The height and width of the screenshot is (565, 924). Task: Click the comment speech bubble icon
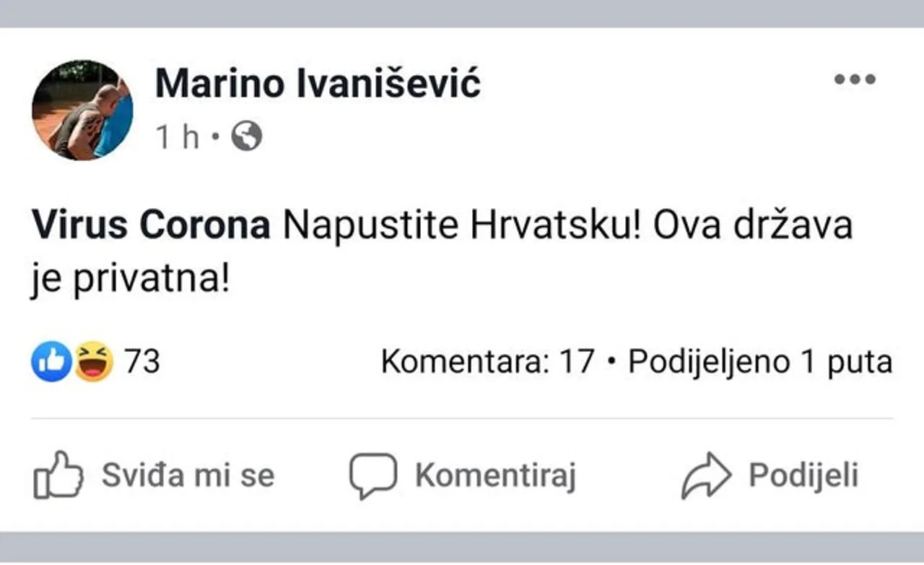373,475
